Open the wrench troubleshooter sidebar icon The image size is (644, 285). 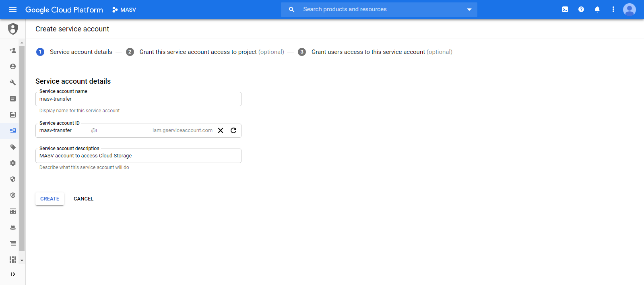click(x=13, y=83)
